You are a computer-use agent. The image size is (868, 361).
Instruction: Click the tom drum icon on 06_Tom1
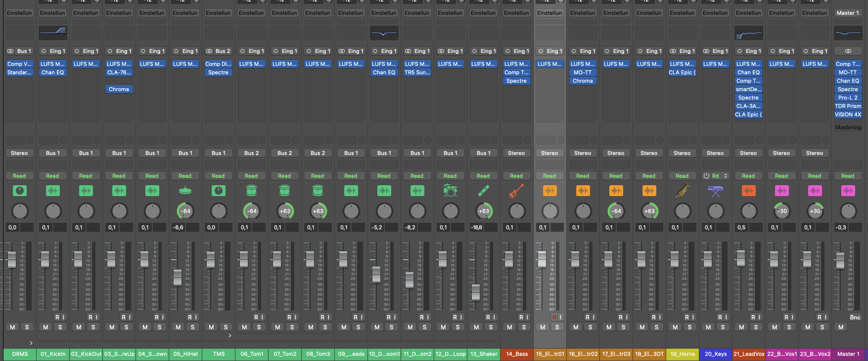[x=251, y=191]
